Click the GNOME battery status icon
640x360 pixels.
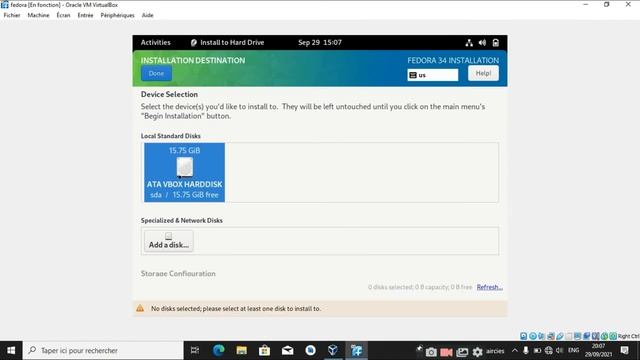pos(496,42)
